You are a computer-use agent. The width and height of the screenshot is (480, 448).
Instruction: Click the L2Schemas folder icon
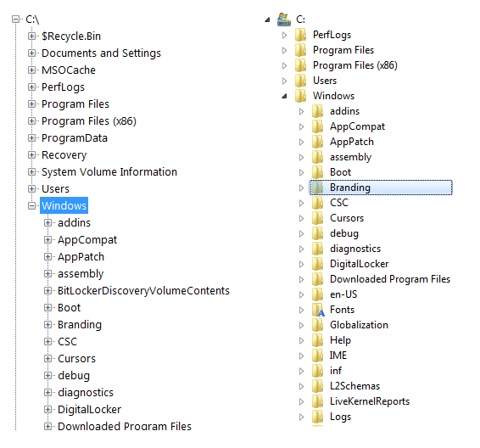[318, 386]
